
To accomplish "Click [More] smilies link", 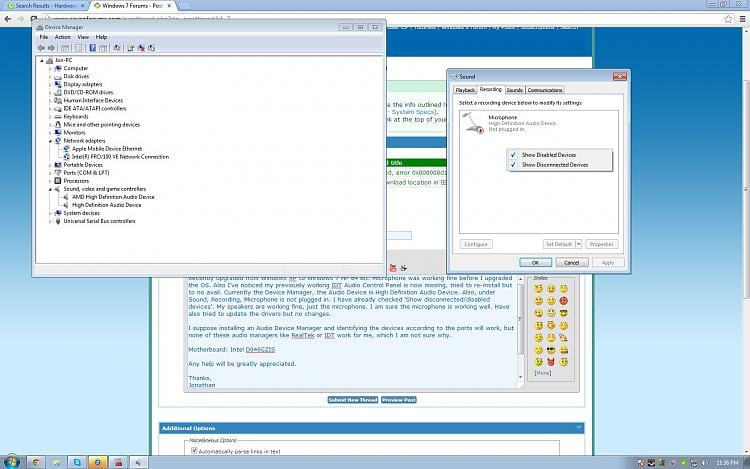I will [542, 373].
